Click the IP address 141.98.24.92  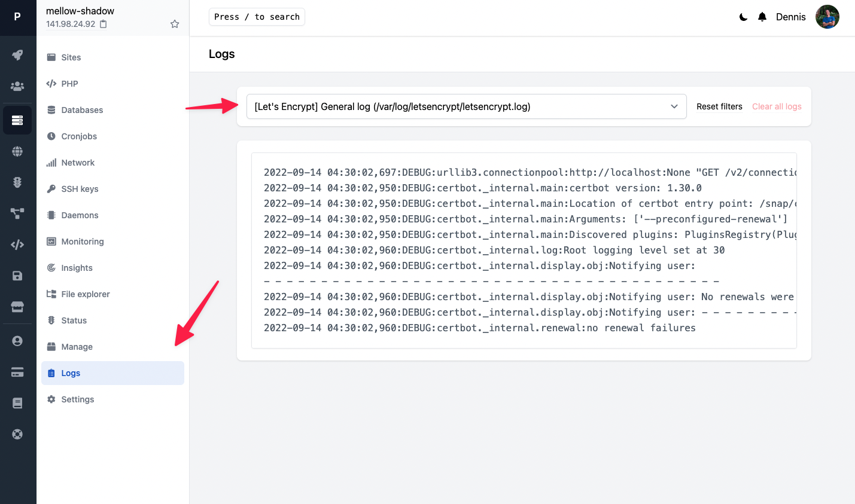[71, 24]
